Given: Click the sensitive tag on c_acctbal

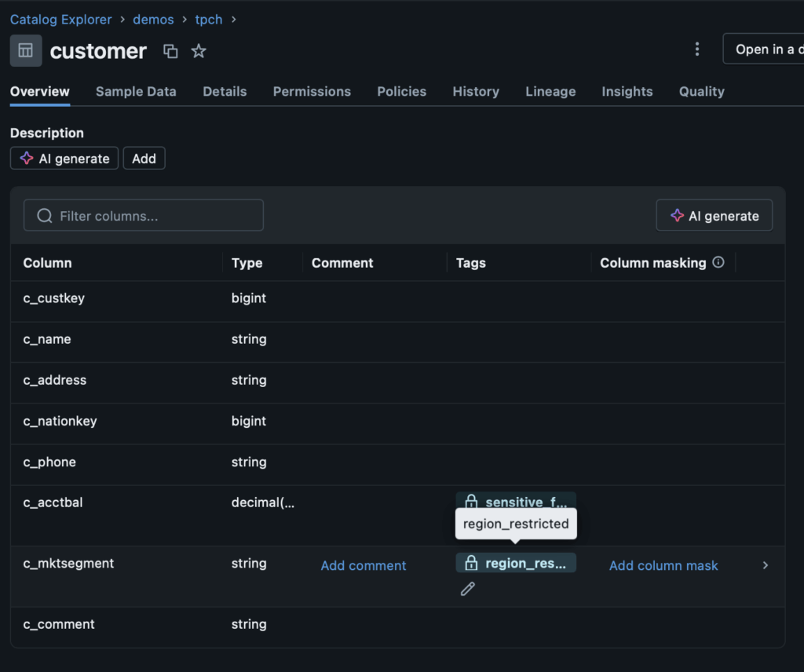Looking at the screenshot, I should (x=516, y=501).
